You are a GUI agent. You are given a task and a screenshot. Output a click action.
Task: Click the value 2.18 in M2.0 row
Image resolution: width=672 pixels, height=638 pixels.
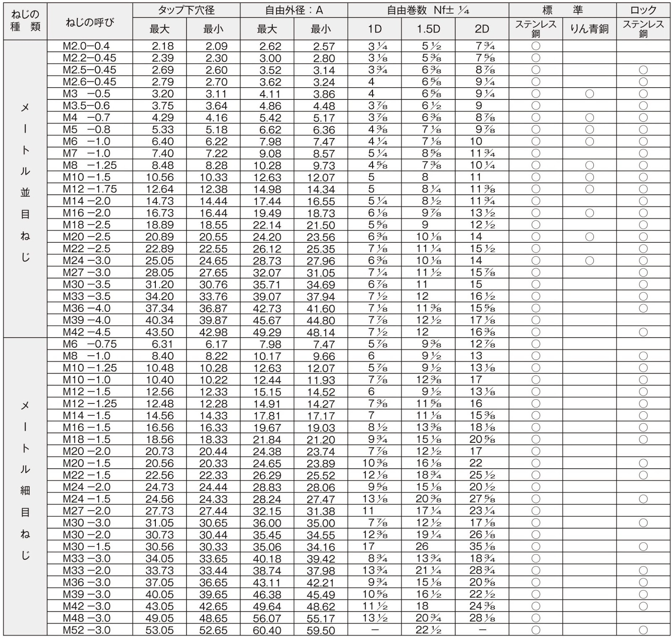163,46
